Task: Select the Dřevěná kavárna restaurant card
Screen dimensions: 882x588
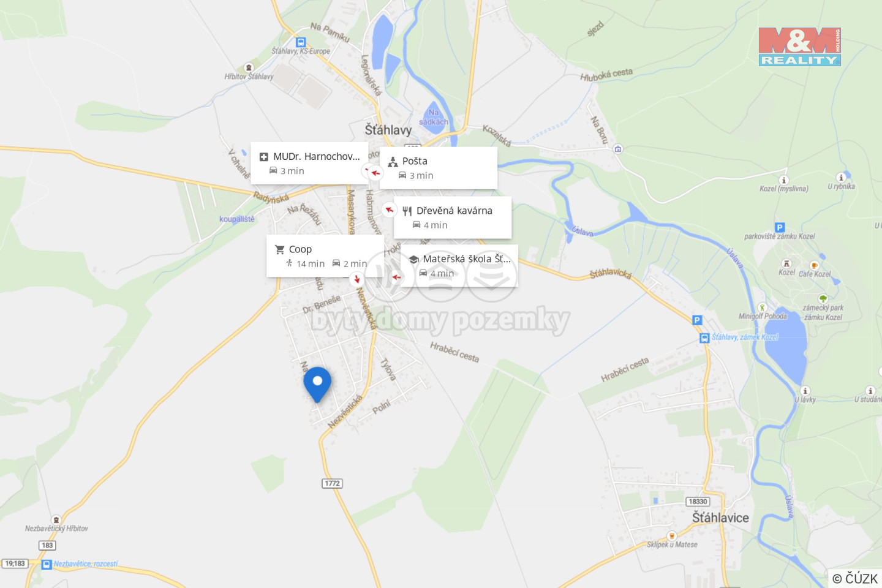Action: 453,217
